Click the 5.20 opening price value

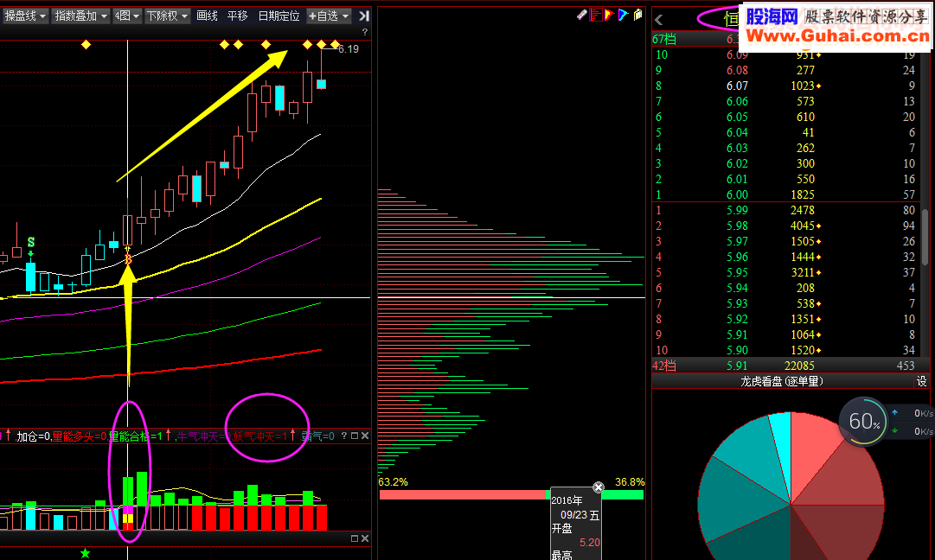click(590, 542)
